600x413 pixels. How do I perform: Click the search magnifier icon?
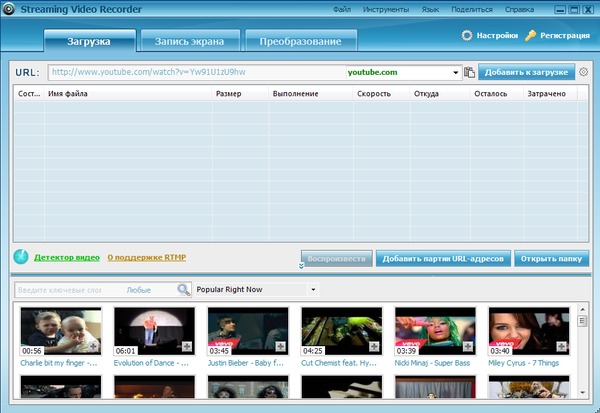pyautogui.click(x=183, y=290)
